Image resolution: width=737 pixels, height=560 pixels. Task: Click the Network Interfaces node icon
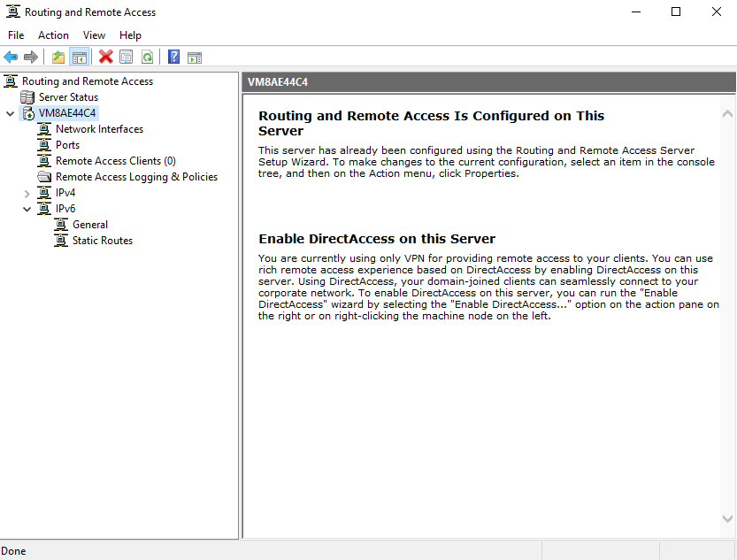[44, 129]
